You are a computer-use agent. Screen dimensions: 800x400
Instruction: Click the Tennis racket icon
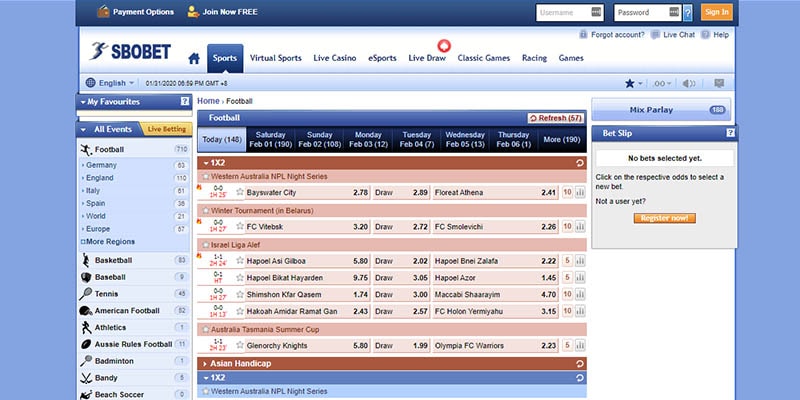tap(86, 294)
